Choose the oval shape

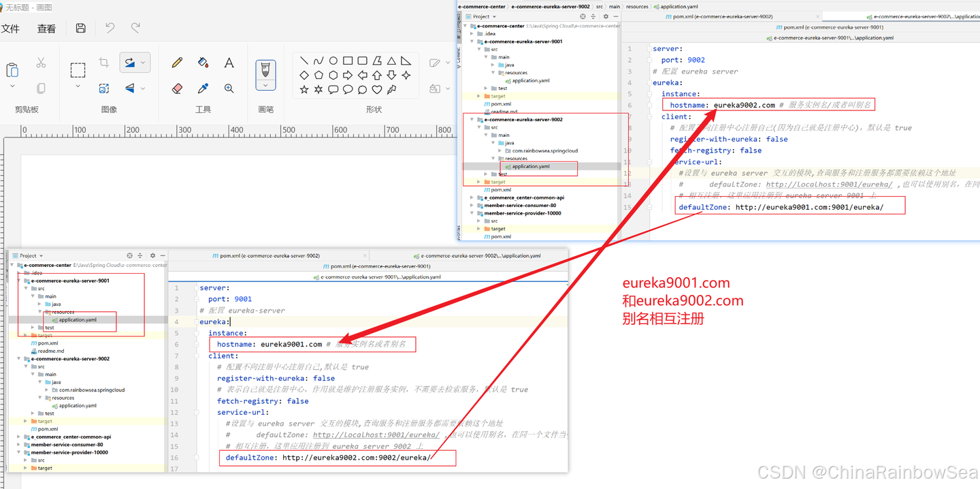pyautogui.click(x=333, y=61)
